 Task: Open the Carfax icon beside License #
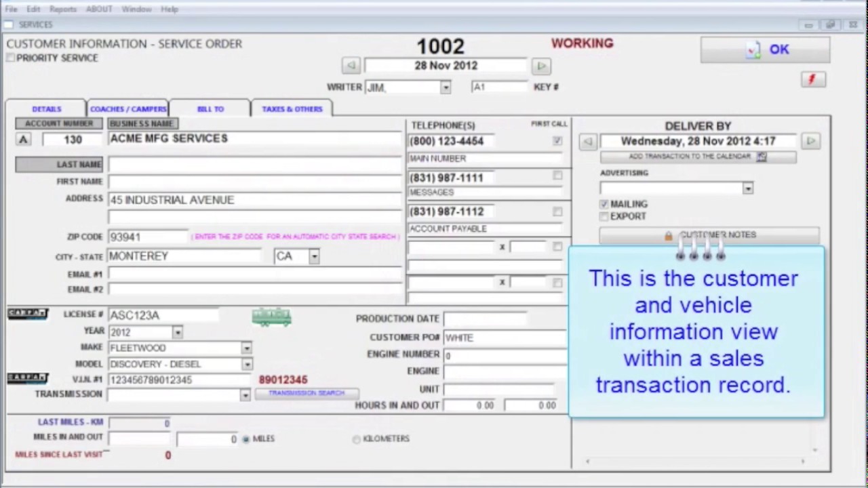click(28, 313)
